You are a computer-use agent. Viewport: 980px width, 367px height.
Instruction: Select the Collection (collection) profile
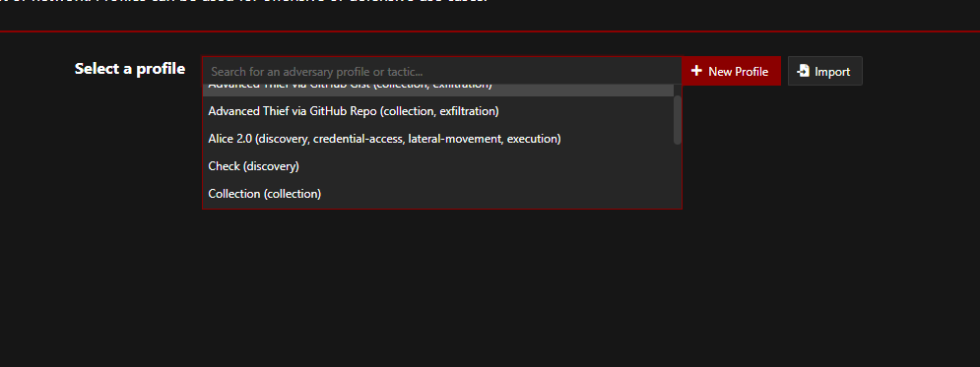438,194
